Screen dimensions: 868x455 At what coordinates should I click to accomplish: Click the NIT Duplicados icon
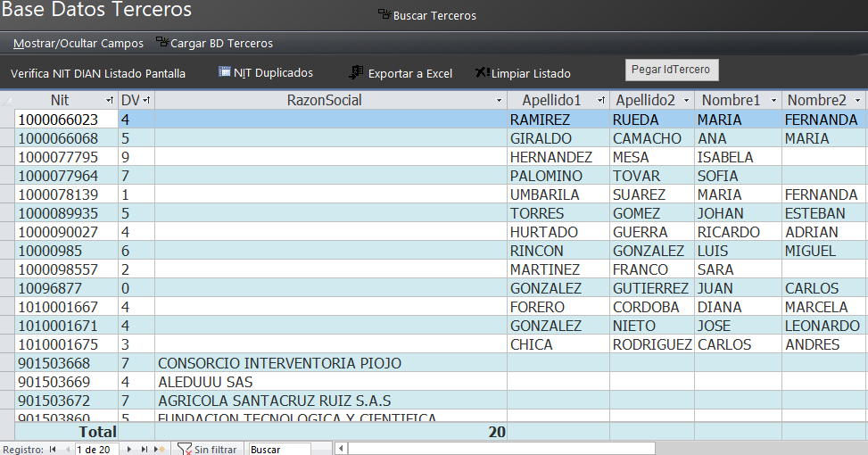[225, 72]
